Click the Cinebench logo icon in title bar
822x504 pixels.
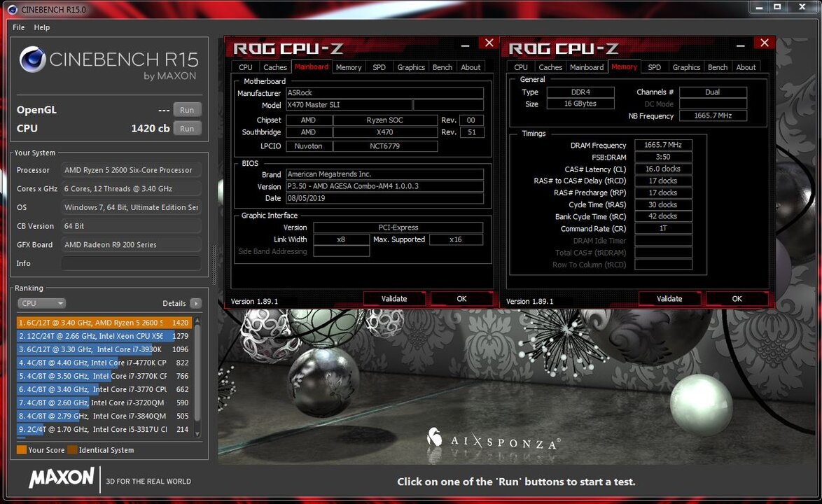point(11,9)
